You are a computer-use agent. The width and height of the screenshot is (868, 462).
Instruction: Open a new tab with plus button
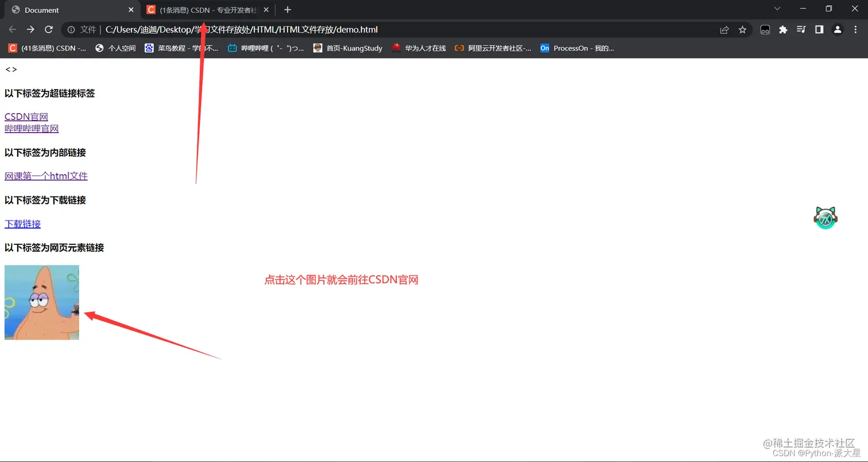[x=288, y=10]
